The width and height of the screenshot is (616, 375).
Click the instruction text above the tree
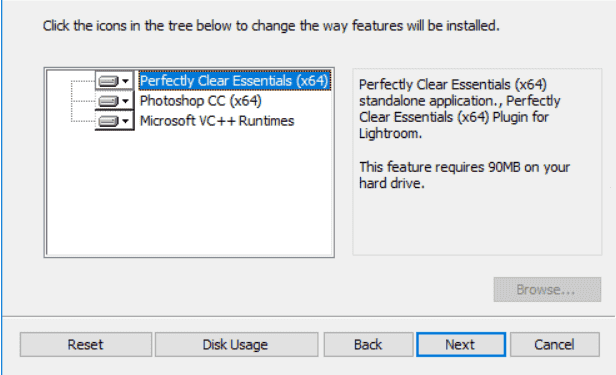point(271,26)
